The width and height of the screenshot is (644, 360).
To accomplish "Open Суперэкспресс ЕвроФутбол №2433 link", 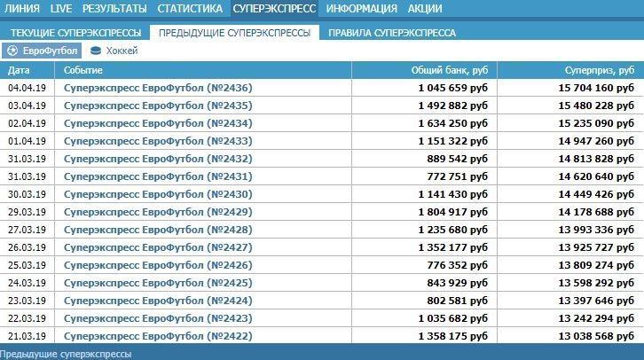I will click(158, 141).
